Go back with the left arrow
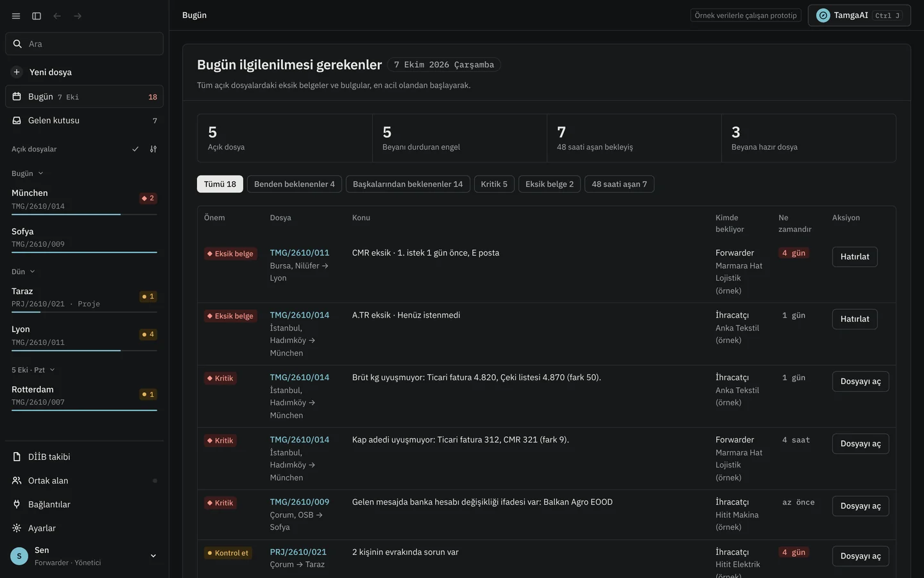 [57, 16]
